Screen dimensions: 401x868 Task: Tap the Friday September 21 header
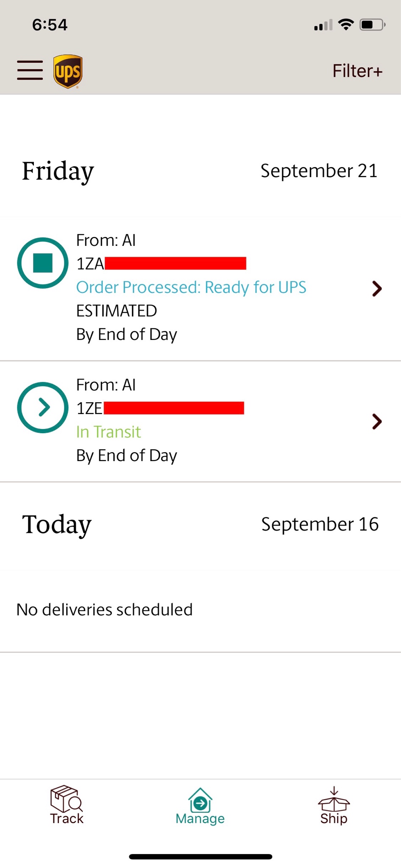[x=200, y=171]
